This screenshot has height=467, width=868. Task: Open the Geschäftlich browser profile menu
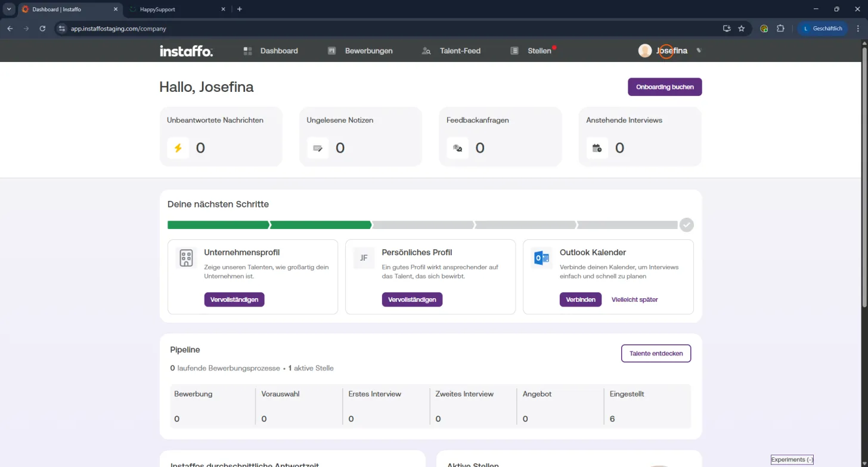click(823, 28)
